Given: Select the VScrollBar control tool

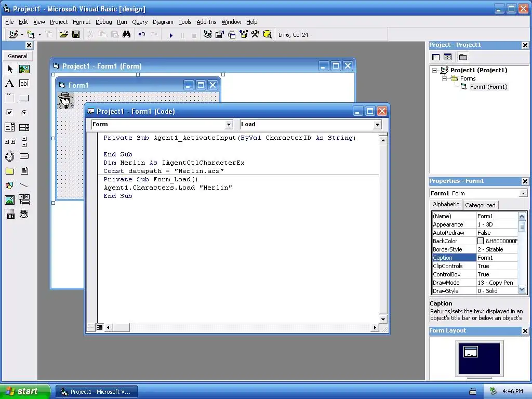Looking at the screenshot, I should [24, 142].
